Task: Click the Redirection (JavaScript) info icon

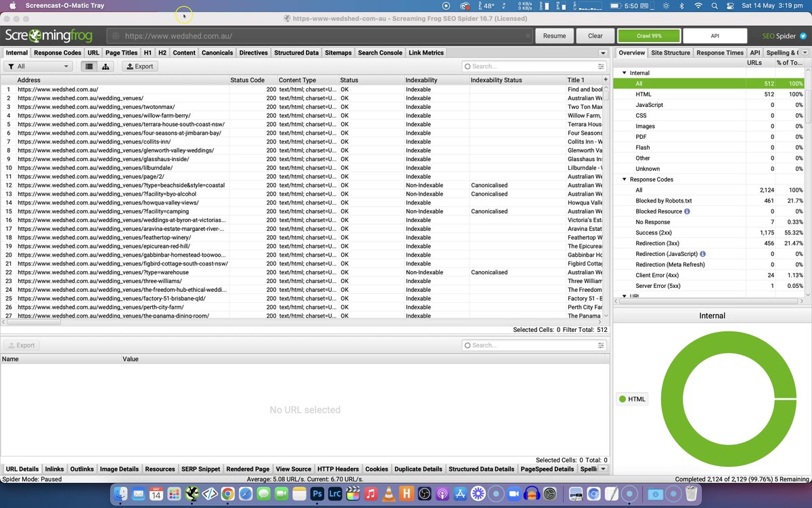Action: 702,254
